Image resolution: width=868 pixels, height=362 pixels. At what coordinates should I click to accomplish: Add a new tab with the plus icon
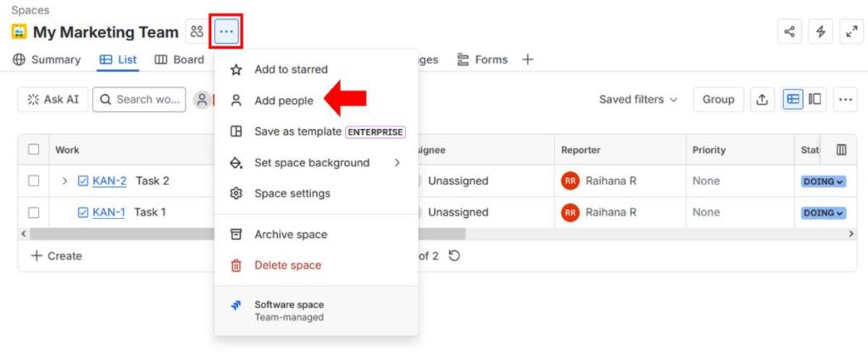tap(527, 59)
